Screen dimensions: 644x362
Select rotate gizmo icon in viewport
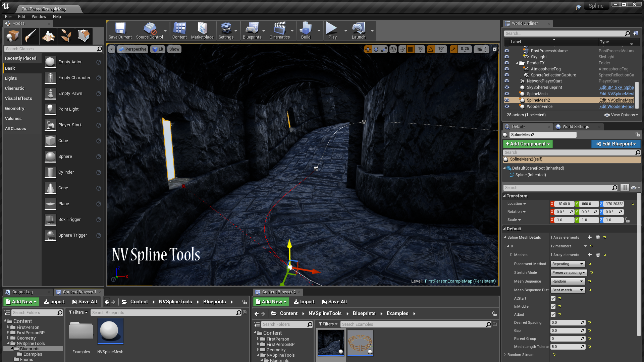pos(376,49)
